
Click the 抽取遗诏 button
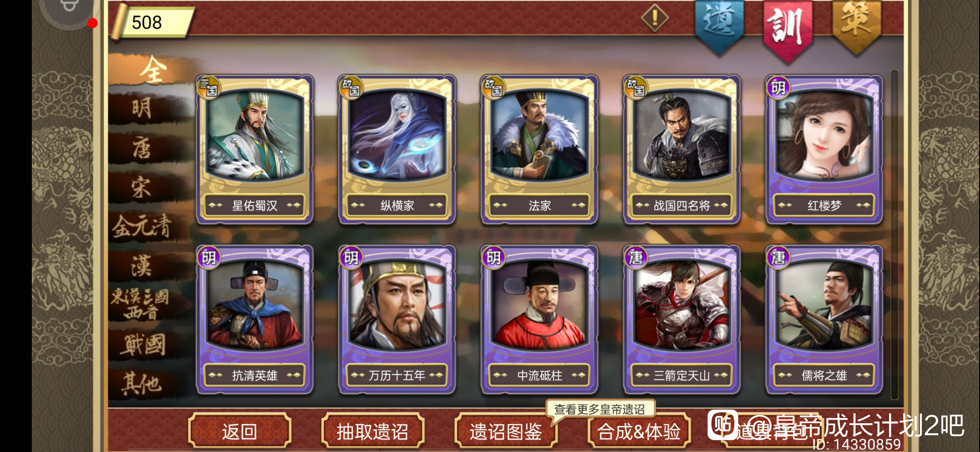click(373, 431)
